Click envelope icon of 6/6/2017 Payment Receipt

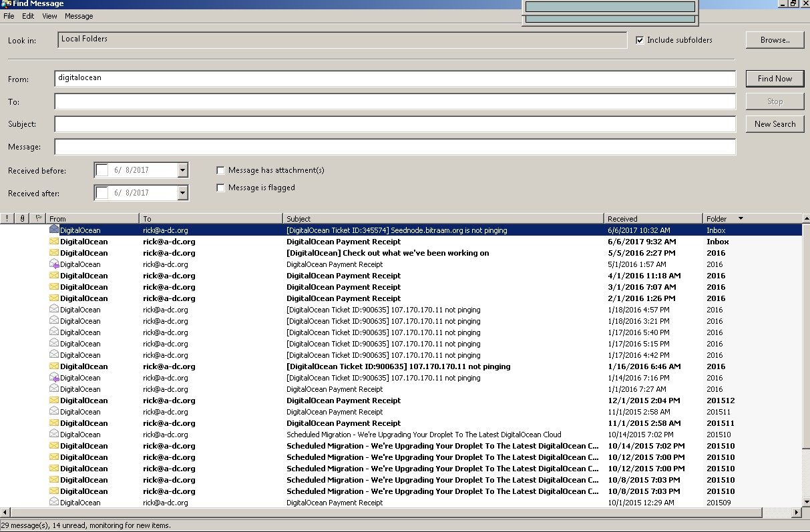coord(54,242)
